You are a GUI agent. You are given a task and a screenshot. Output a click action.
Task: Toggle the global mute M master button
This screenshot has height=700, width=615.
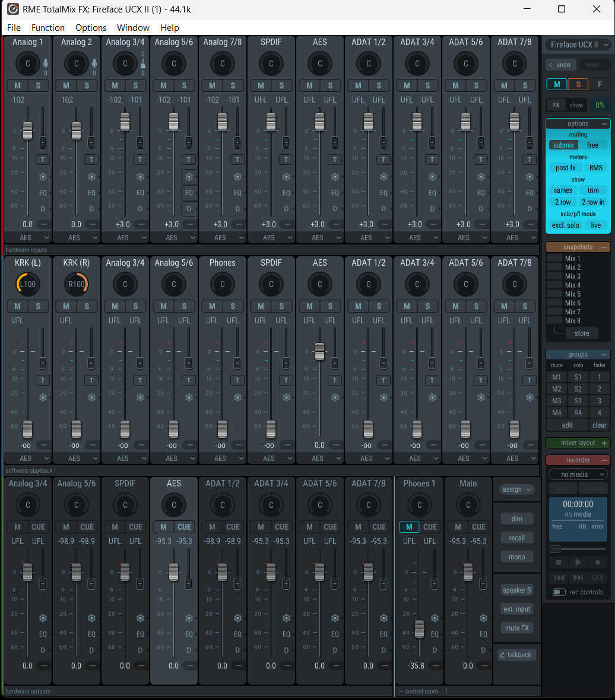coord(557,84)
